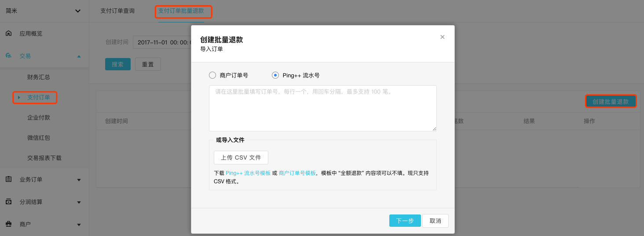644x236 pixels.
Task: Click the 搜索 button behind the dialog
Action: coord(117,64)
